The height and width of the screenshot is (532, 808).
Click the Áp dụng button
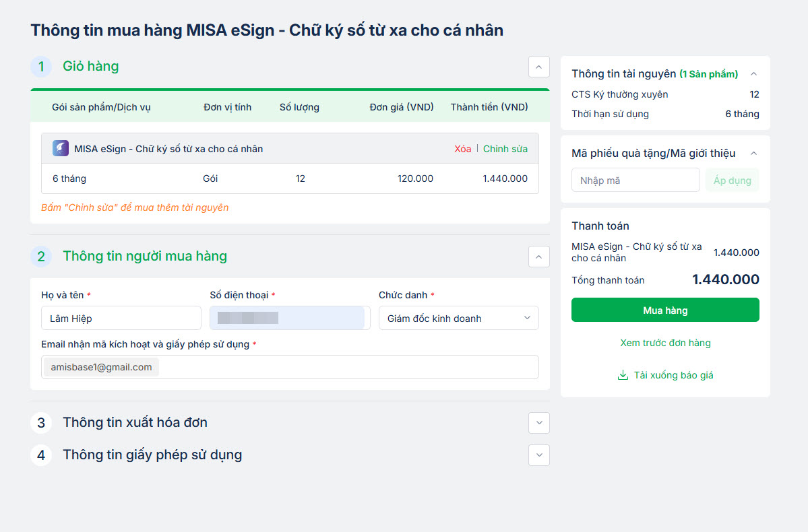point(732,180)
